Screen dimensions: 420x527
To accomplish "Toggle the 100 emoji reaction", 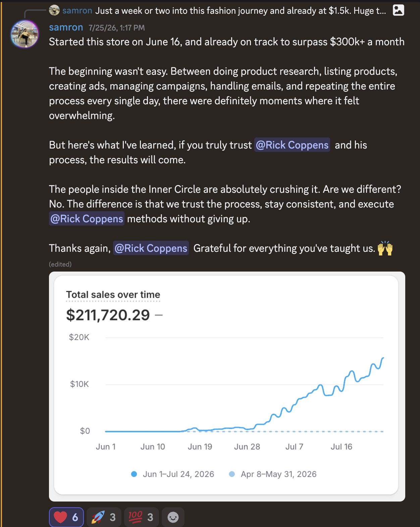I will (x=141, y=517).
